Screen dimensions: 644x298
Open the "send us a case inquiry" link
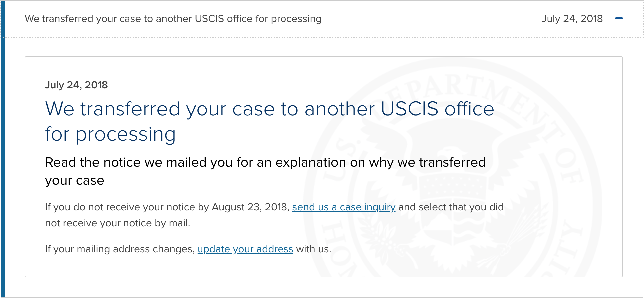pos(344,207)
